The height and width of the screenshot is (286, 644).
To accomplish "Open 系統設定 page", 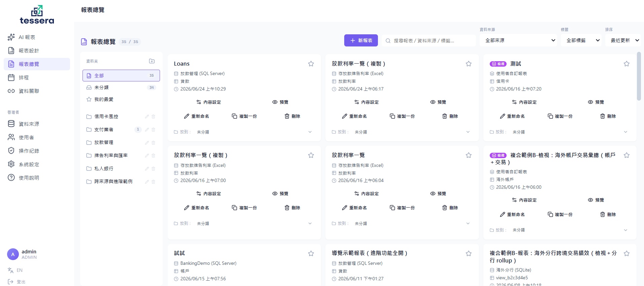I will click(x=37, y=164).
